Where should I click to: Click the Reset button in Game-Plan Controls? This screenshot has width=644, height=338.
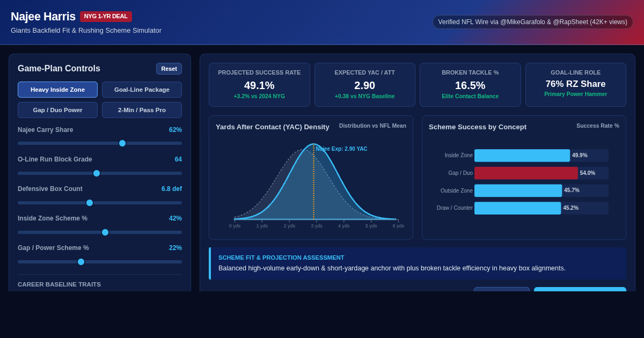pyautogui.click(x=169, y=69)
